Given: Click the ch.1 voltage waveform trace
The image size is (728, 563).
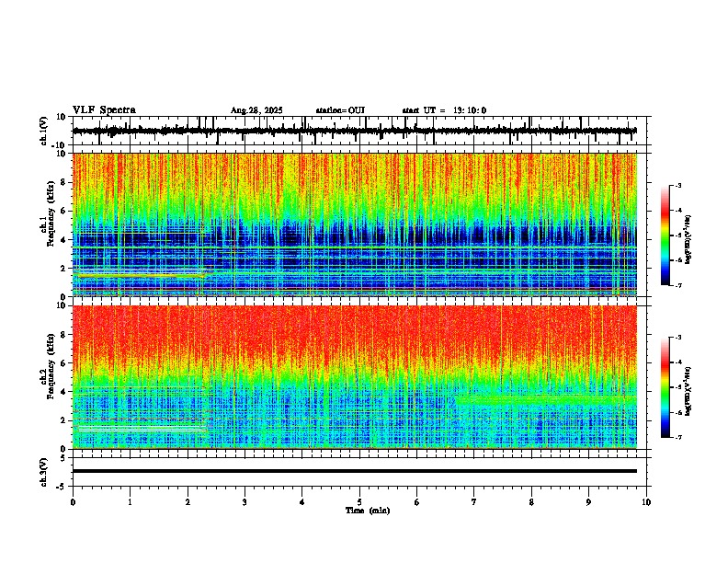Looking at the screenshot, I should (355, 131).
